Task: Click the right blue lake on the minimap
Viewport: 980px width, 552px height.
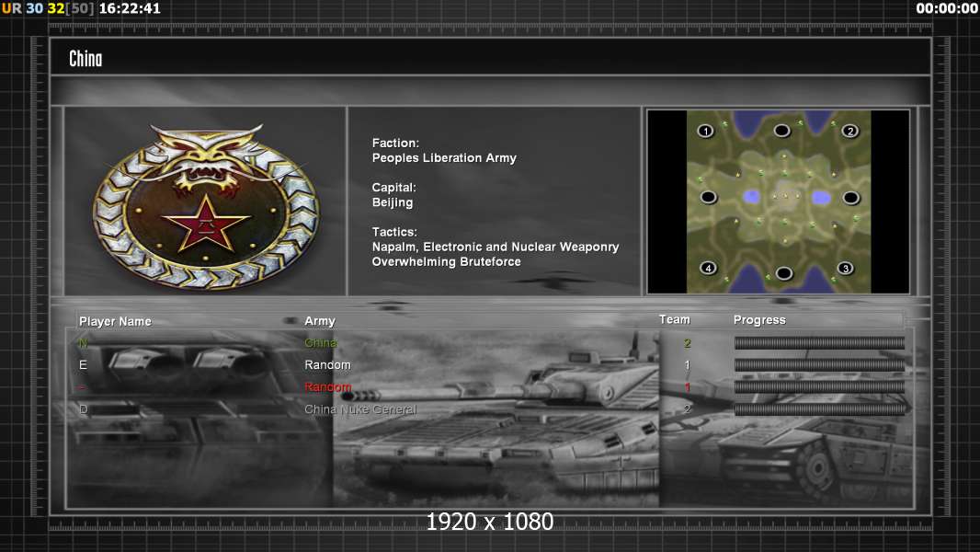Action: (821, 198)
